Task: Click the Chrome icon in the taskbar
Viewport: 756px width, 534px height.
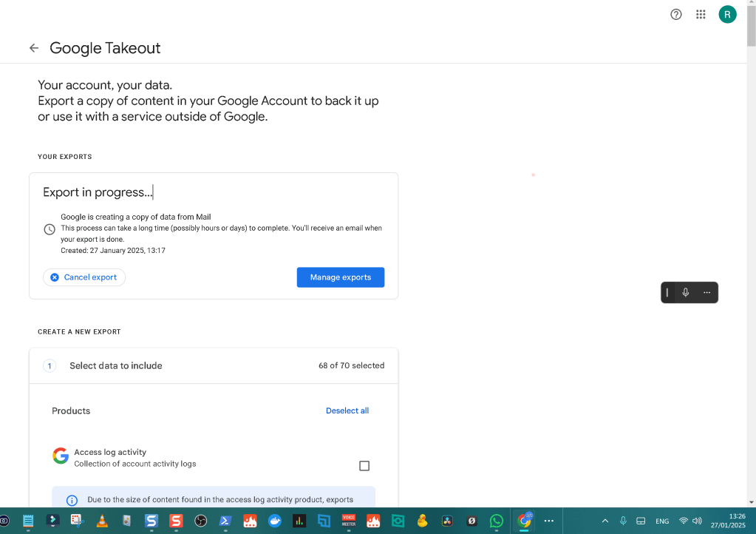Action: point(524,521)
